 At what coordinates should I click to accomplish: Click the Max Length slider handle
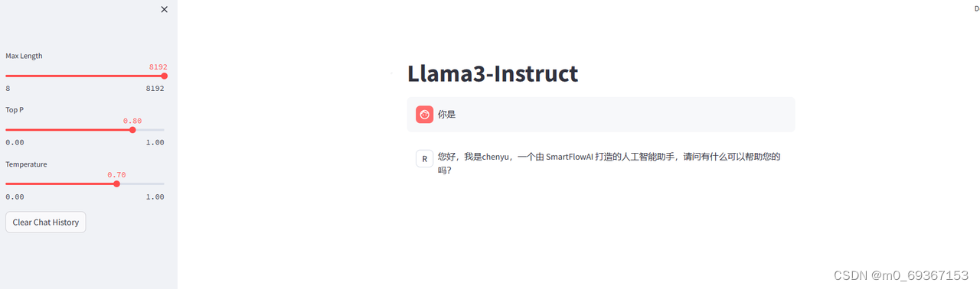(164, 76)
